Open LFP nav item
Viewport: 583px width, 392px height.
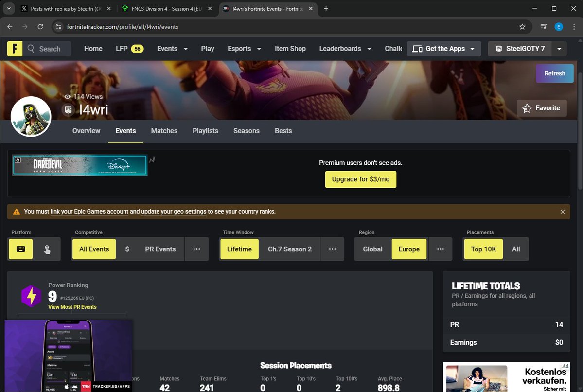[129, 49]
